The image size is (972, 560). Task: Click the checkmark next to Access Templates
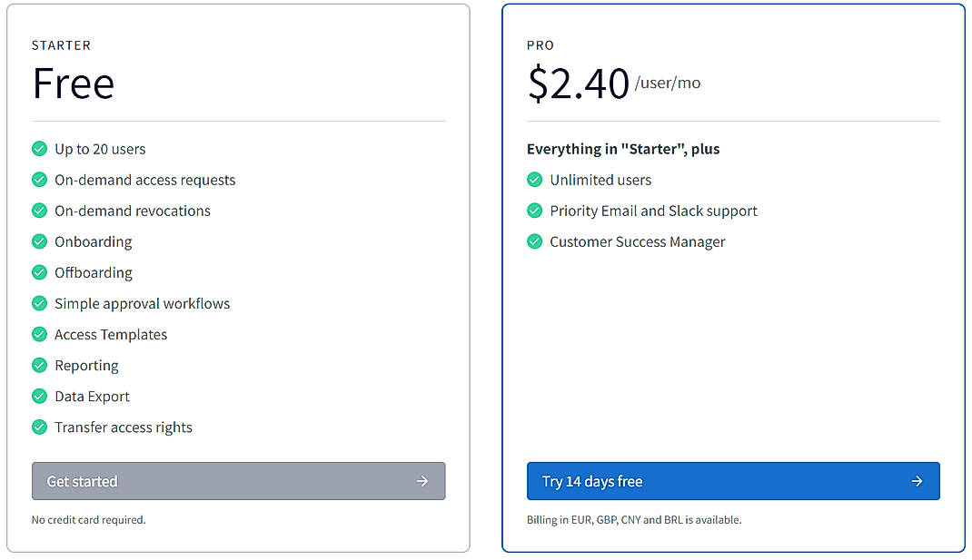click(39, 334)
